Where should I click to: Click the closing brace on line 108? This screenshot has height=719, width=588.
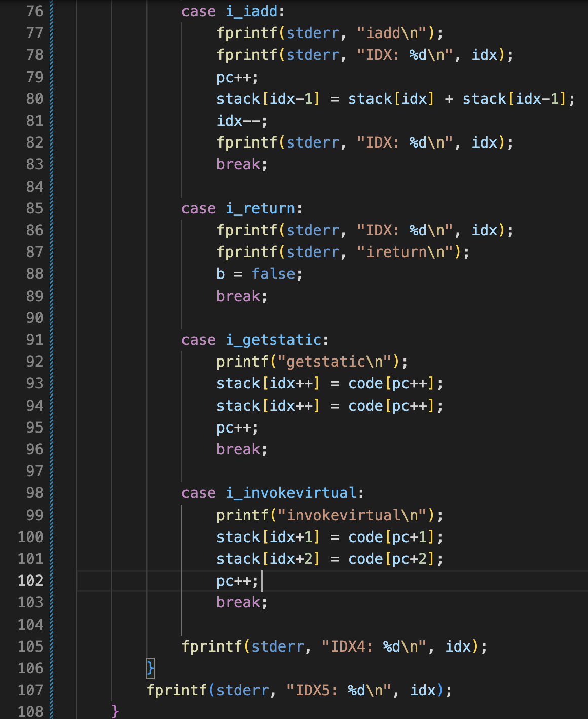click(x=115, y=711)
